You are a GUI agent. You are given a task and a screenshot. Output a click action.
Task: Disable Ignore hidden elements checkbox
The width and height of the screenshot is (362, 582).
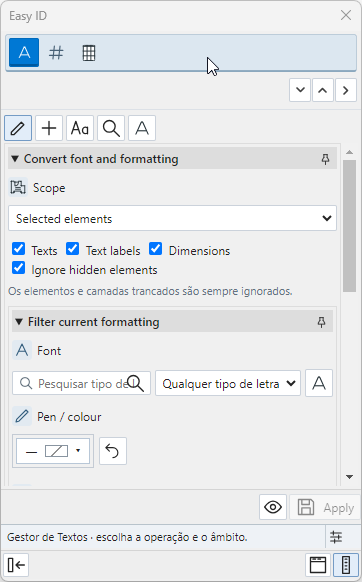tap(19, 268)
